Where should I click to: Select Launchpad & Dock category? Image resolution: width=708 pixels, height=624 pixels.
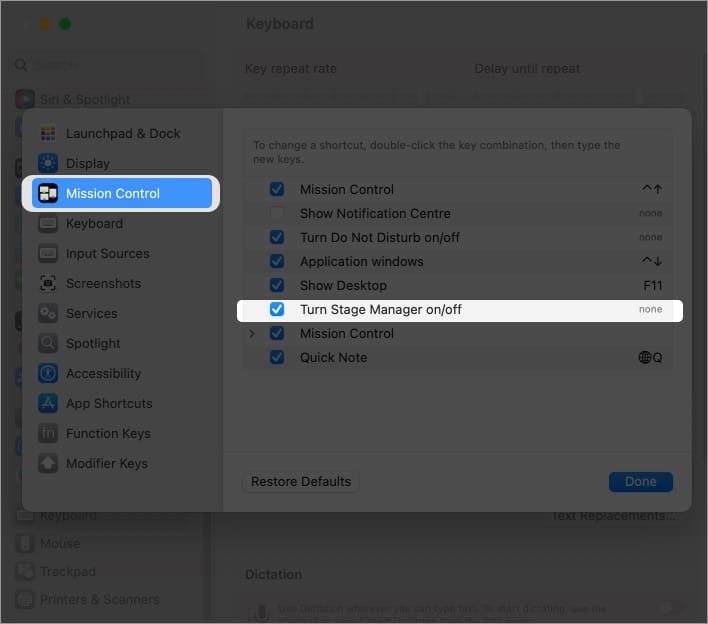coord(122,133)
